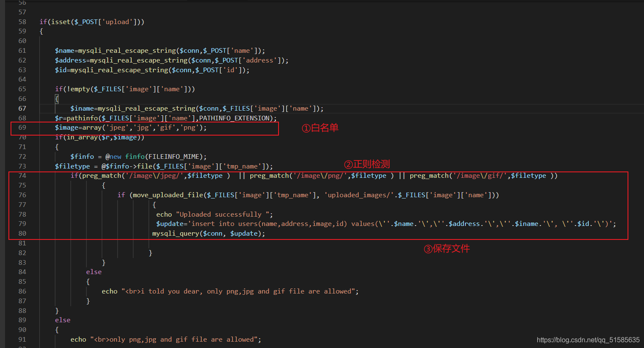
Task: Click the echo "i told you dear" line
Action: [230, 291]
